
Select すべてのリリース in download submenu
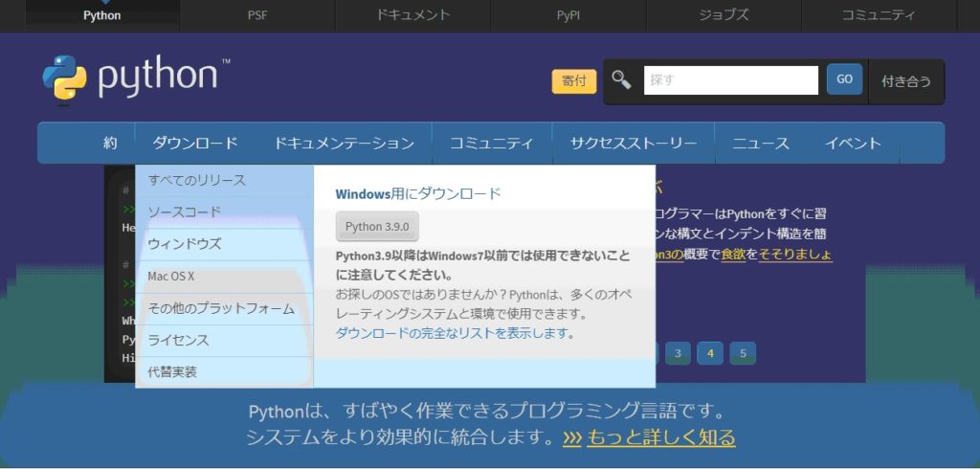(224, 181)
